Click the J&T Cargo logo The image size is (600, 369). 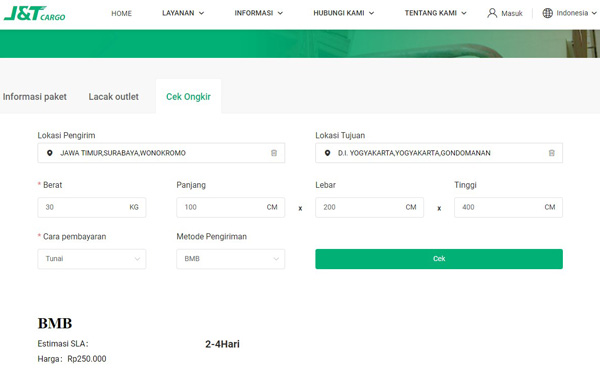pyautogui.click(x=34, y=13)
